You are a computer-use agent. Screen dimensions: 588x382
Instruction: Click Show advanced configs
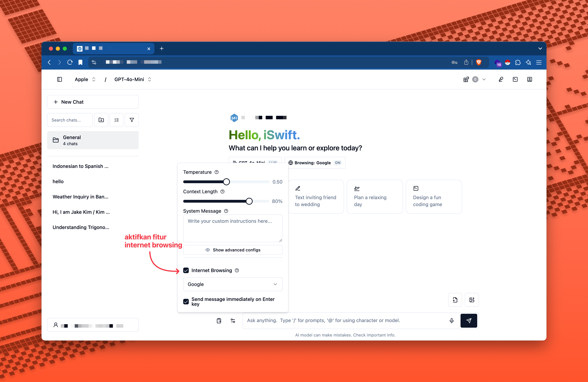233,250
